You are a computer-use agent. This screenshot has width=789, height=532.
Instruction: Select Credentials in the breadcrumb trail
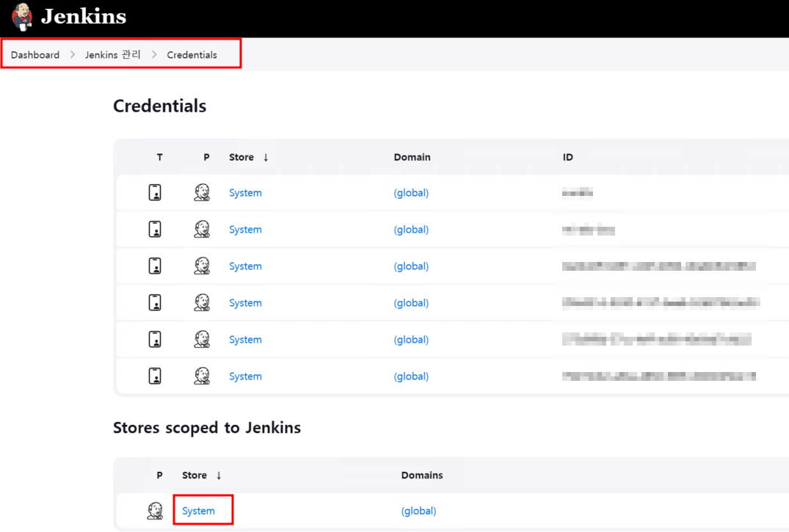point(192,54)
